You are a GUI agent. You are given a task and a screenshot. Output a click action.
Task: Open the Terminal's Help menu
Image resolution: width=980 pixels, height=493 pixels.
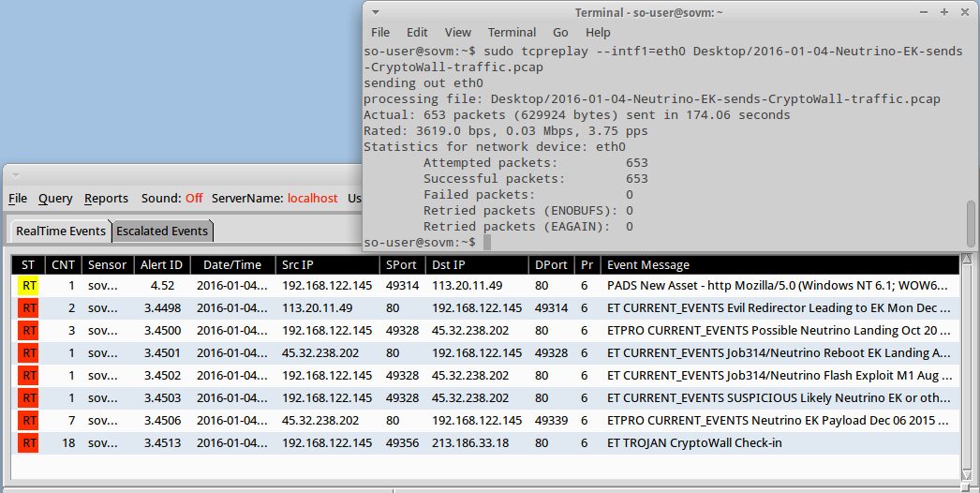[x=598, y=33]
